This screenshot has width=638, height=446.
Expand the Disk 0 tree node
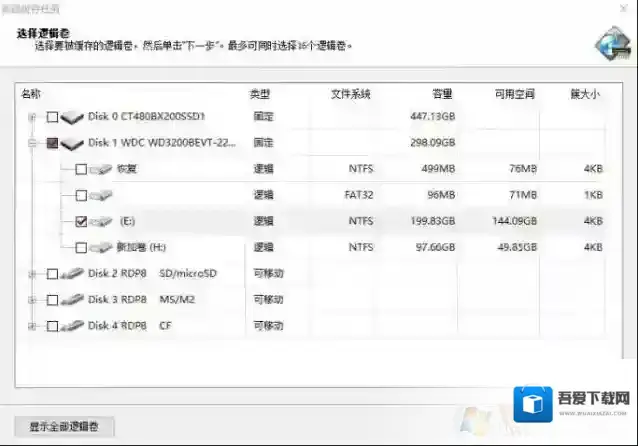[x=32, y=117]
